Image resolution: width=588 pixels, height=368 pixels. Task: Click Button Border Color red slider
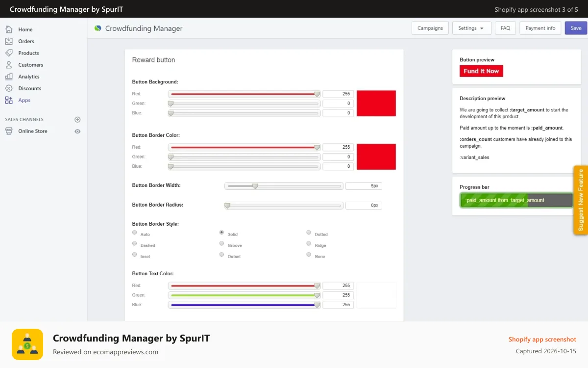coord(245,147)
